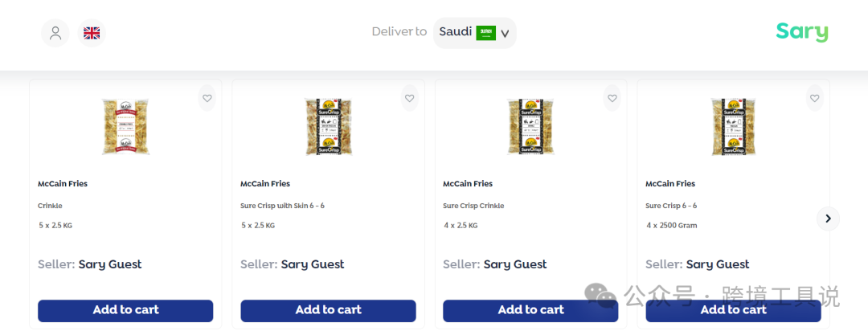Open Sure Crisp with Skin product image

coord(328,126)
